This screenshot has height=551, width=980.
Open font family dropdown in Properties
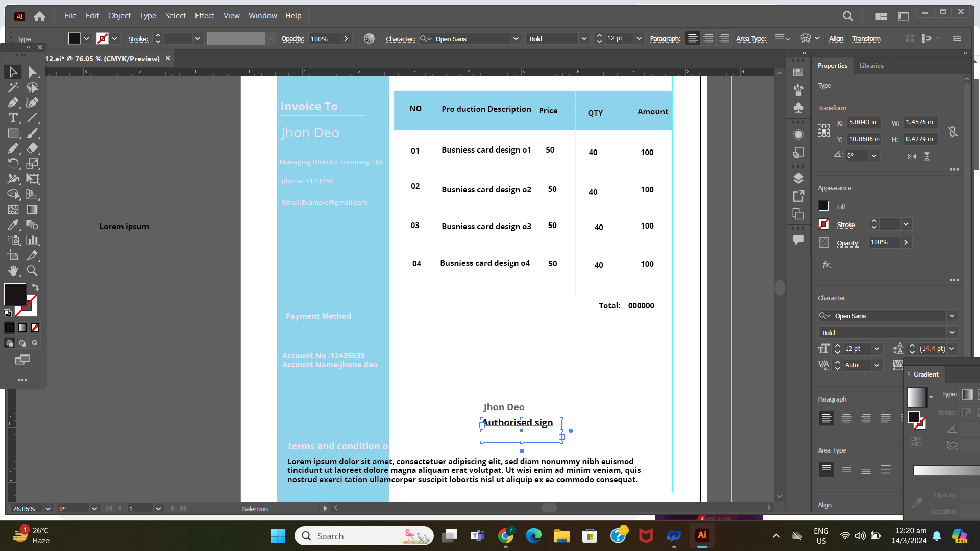click(x=952, y=316)
